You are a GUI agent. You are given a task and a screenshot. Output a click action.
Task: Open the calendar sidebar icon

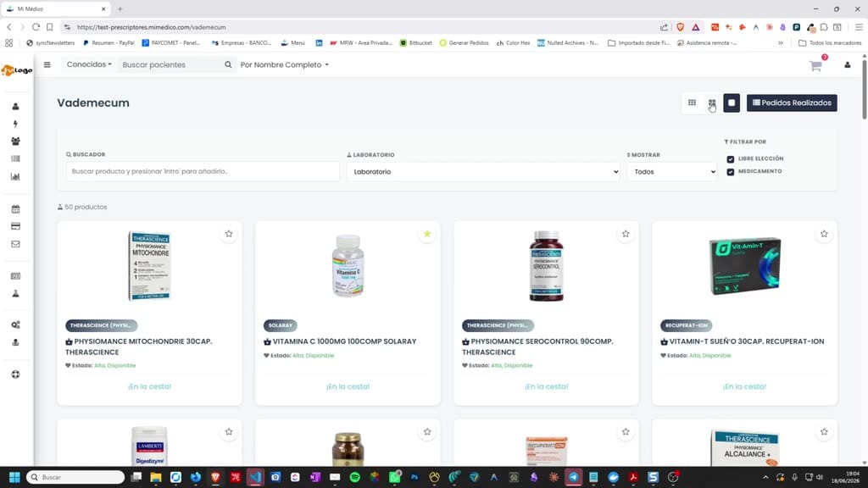tap(15, 209)
